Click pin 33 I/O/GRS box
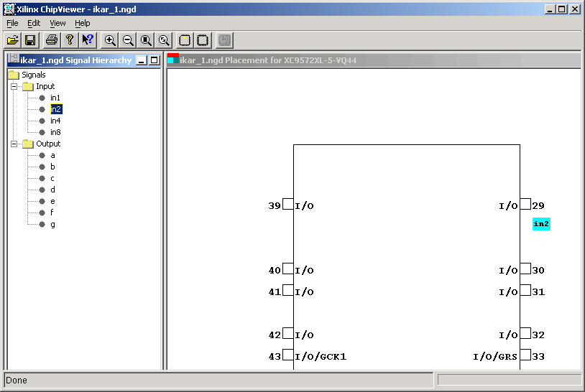This screenshot has width=585, height=392. pyautogui.click(x=525, y=355)
